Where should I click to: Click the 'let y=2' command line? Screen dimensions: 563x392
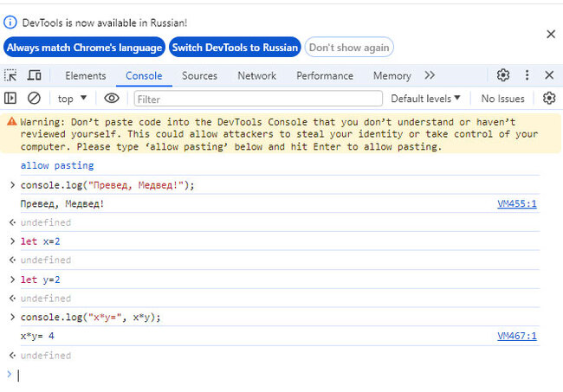click(40, 280)
